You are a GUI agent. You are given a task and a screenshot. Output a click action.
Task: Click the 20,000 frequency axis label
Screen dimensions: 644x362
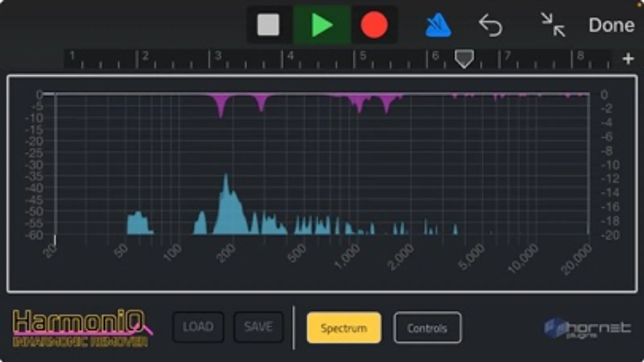point(577,259)
